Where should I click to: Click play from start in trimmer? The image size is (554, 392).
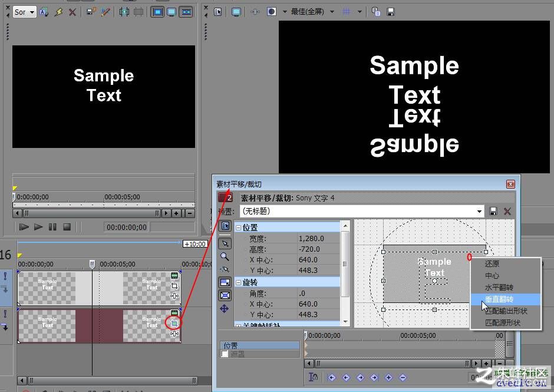pos(24,227)
